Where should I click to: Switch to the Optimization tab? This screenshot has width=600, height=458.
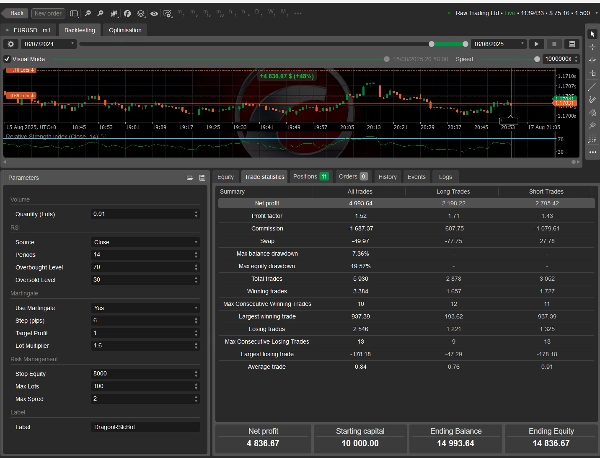[x=125, y=30]
